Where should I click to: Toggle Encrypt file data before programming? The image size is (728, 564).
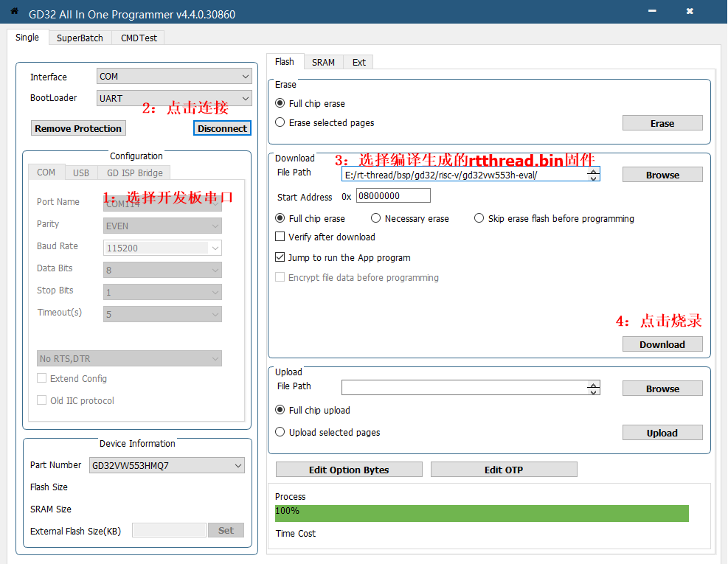[280, 277]
